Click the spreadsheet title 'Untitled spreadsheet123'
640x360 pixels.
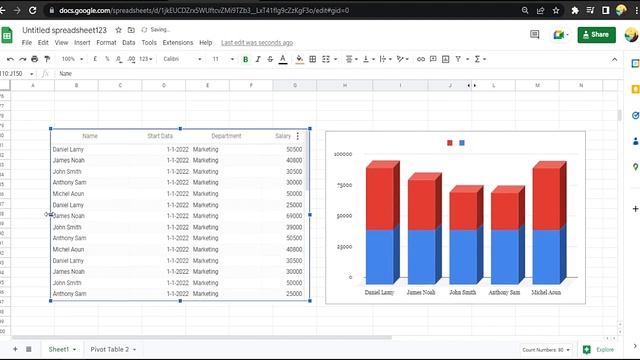pyautogui.click(x=64, y=30)
